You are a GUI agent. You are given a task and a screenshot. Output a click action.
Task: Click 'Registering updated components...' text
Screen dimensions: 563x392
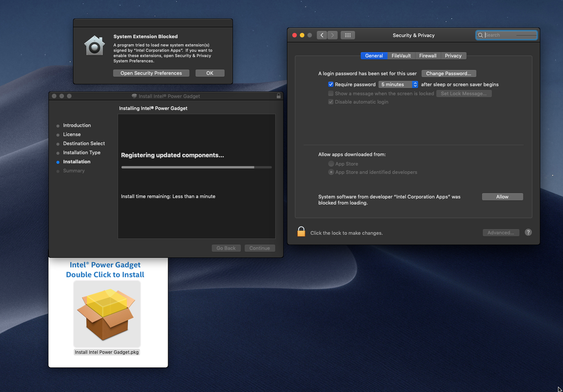click(172, 155)
